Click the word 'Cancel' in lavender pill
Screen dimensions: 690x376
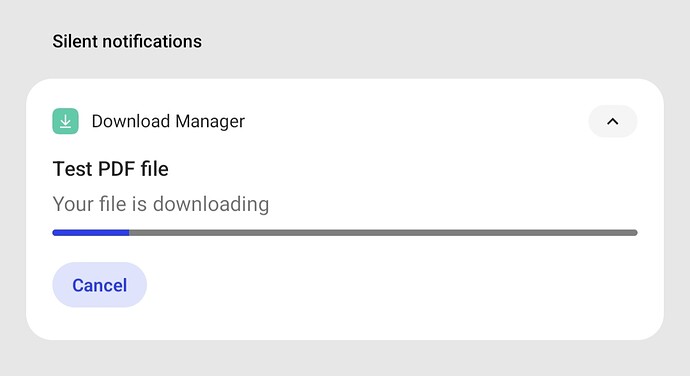click(x=99, y=285)
